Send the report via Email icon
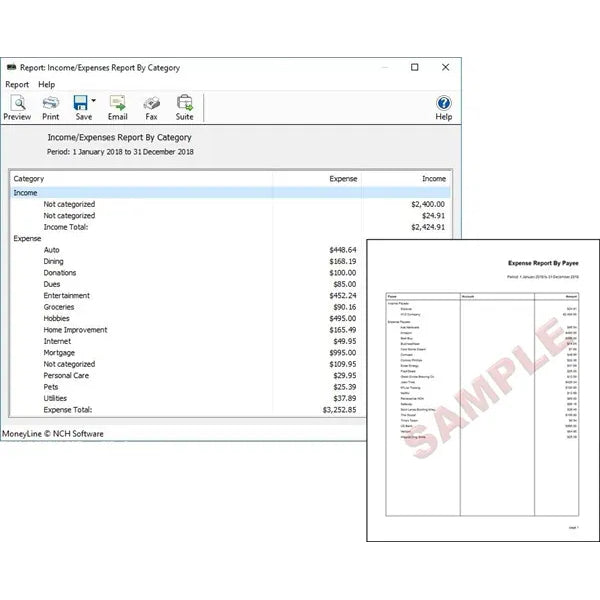 (117, 103)
